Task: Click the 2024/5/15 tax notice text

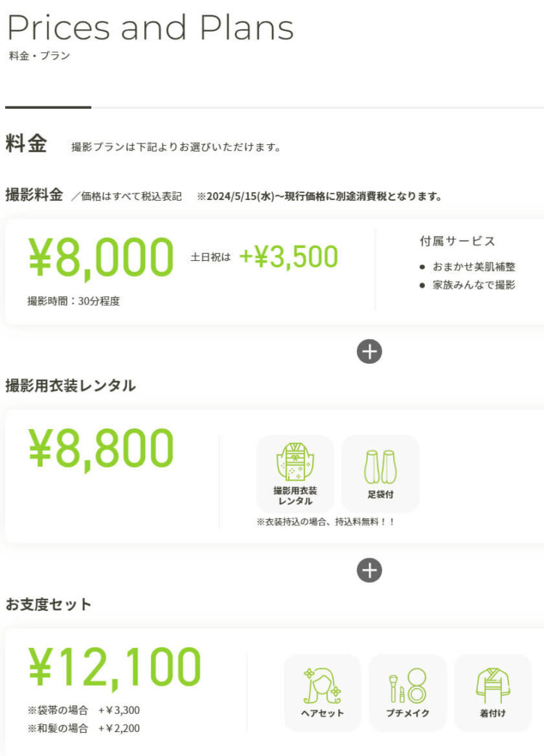Action: 320,196
